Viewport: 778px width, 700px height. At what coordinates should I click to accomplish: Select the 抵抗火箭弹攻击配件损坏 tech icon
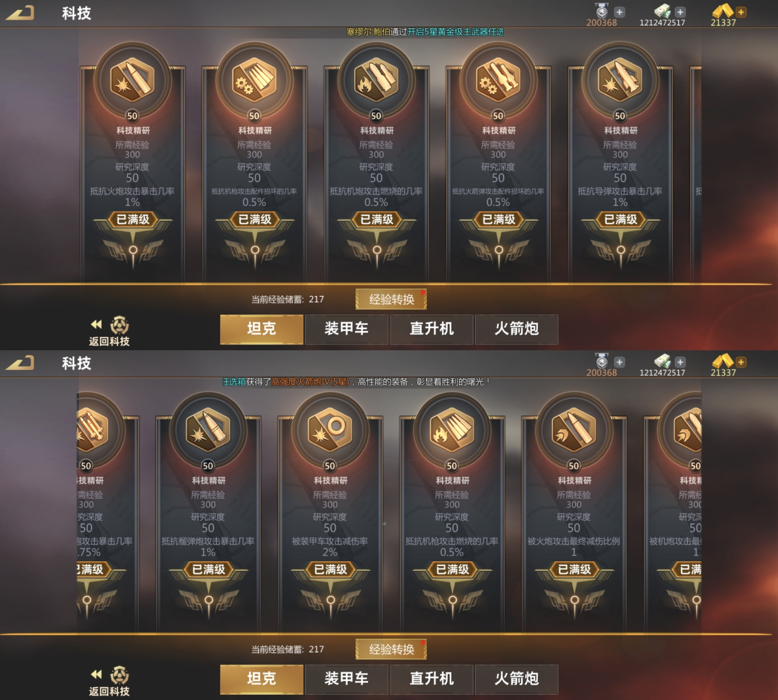(x=498, y=80)
